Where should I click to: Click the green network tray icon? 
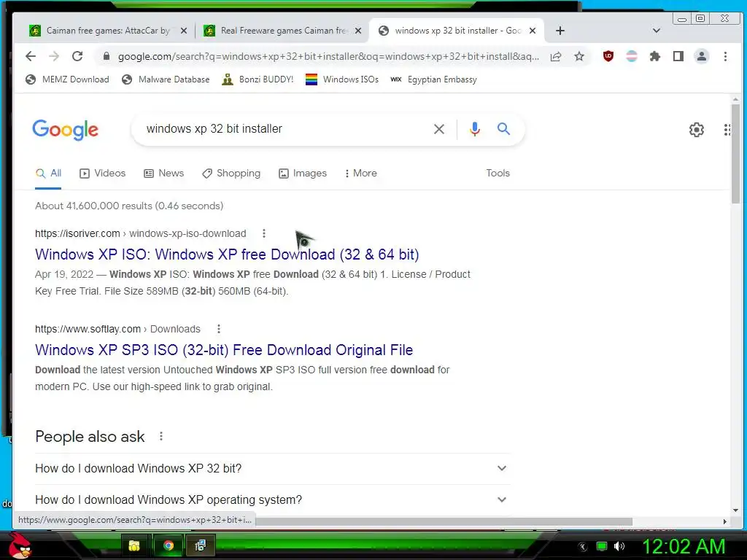(x=602, y=546)
